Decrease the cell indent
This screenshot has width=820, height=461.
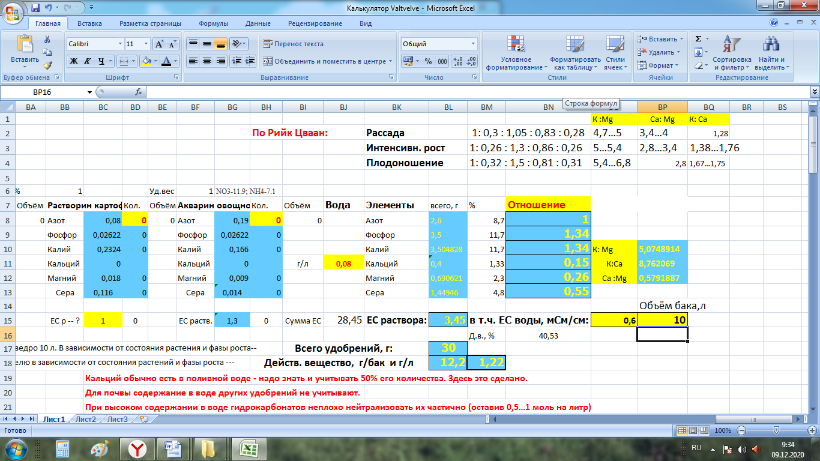[236, 61]
